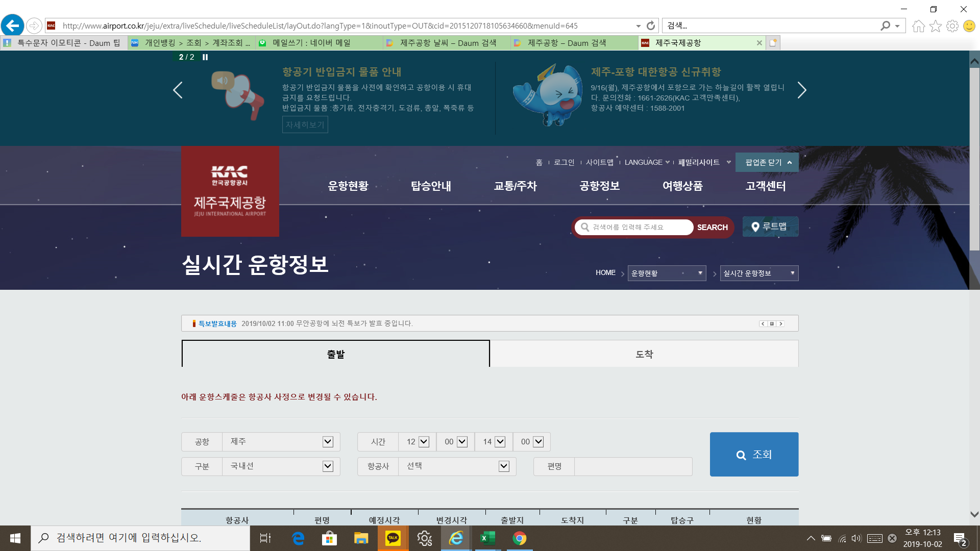Click the 자세히보기 link

click(305, 124)
